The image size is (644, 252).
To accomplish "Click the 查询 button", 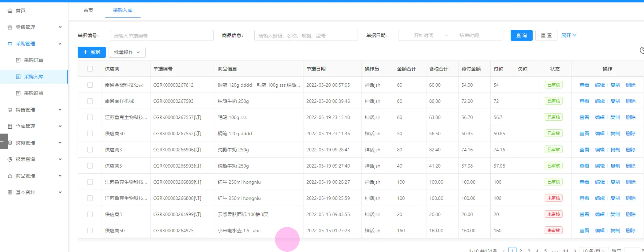I will coord(522,35).
